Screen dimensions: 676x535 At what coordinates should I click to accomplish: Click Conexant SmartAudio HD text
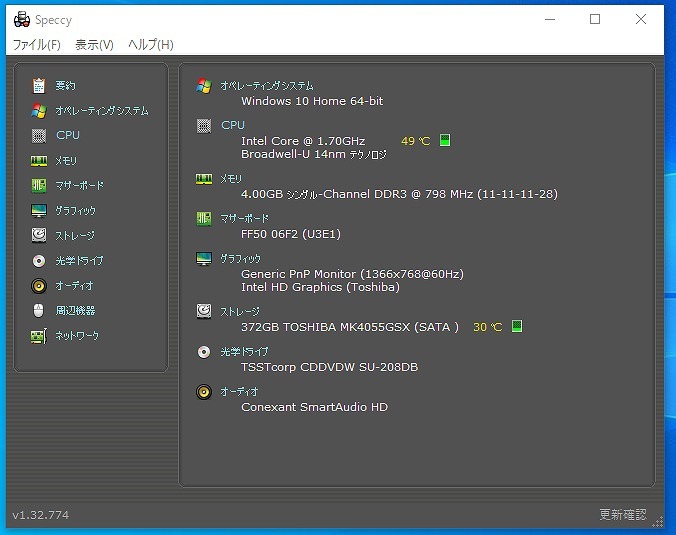(x=314, y=407)
